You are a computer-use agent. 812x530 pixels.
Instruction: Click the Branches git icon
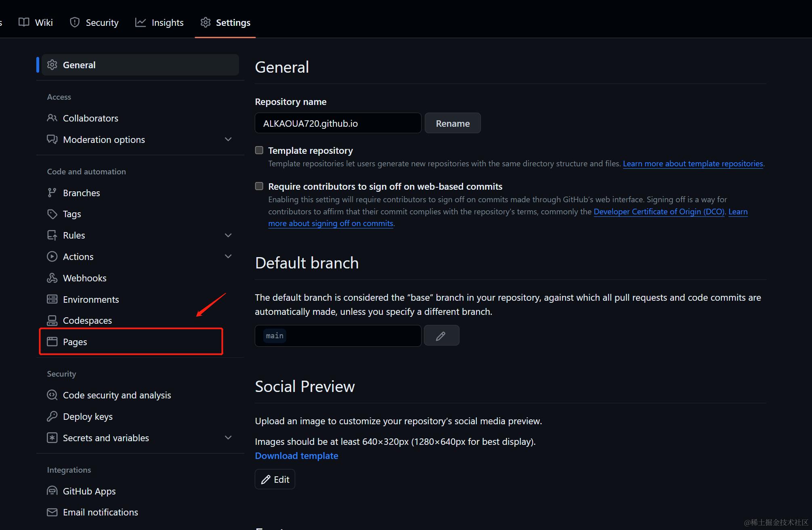pos(52,193)
